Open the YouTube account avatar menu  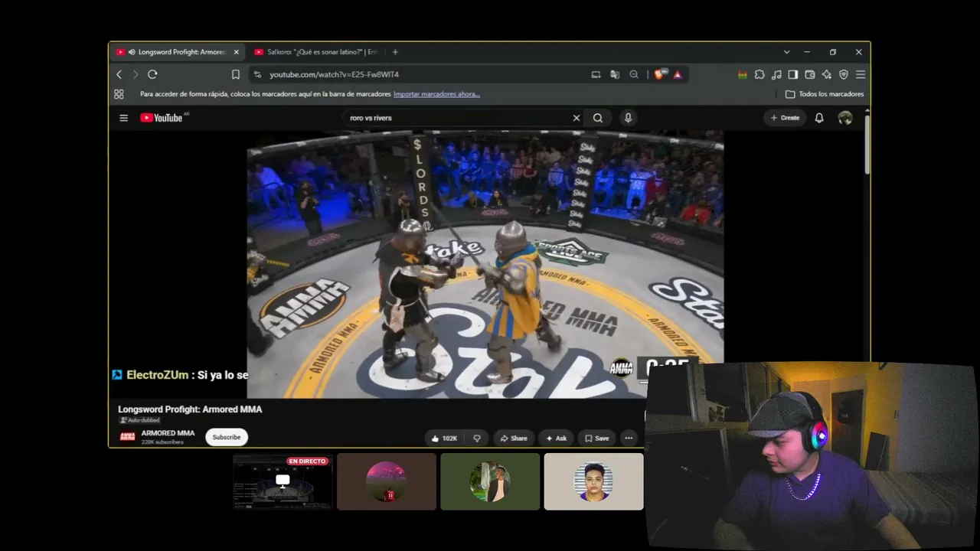[x=845, y=118]
